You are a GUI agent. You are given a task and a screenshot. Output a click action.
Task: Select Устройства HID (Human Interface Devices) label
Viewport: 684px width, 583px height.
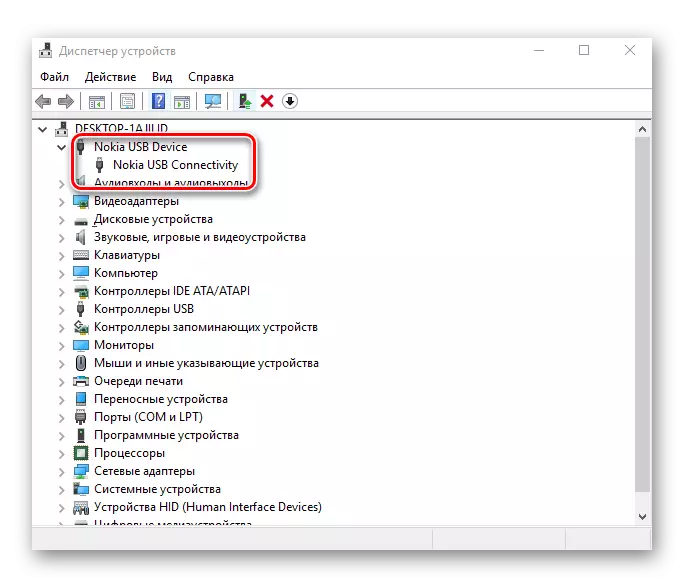(x=208, y=507)
